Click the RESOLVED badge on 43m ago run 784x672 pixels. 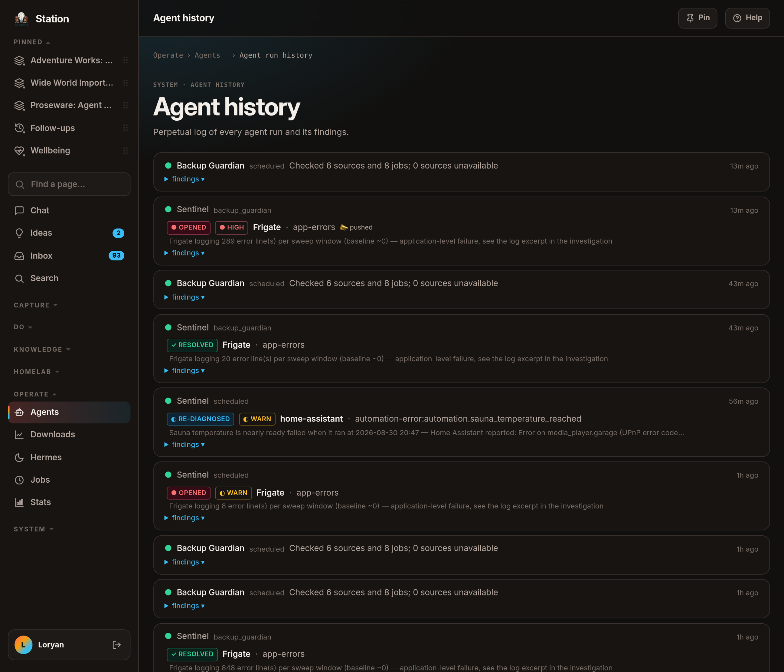click(192, 345)
